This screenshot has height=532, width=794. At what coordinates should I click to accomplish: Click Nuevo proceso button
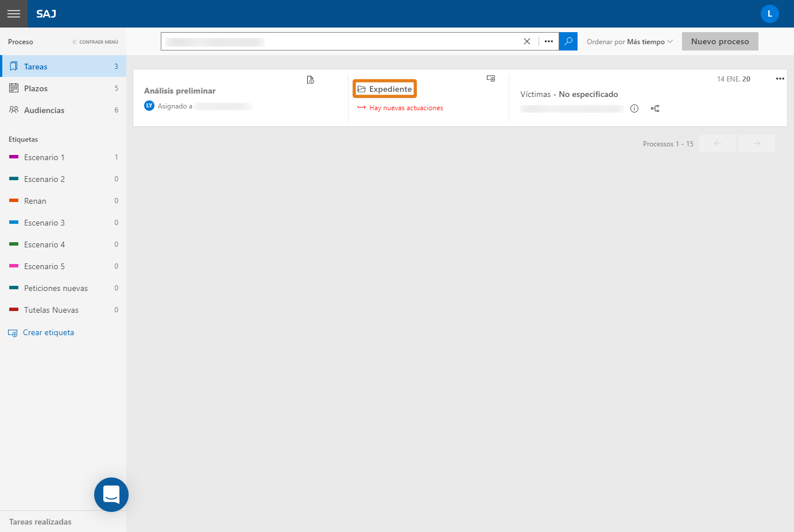[720, 41]
